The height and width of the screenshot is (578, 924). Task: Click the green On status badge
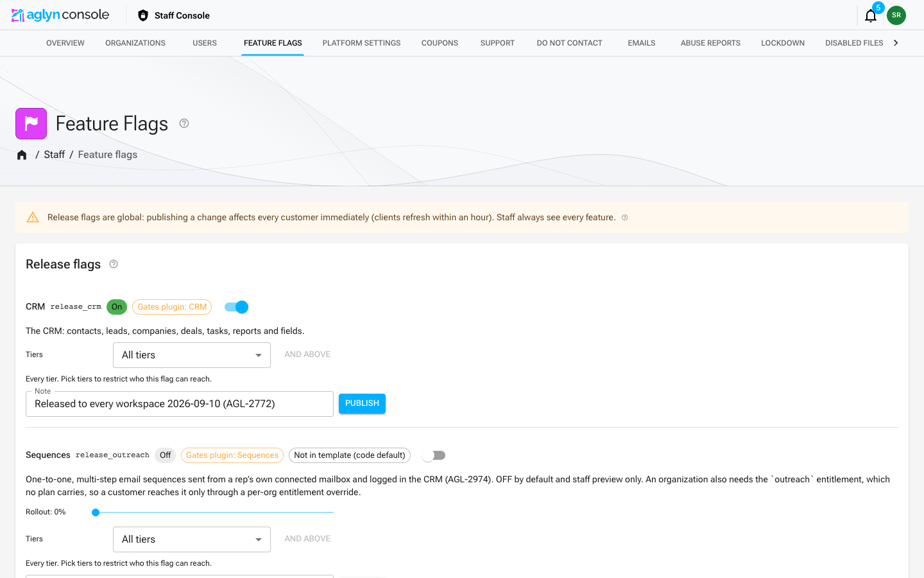click(117, 307)
